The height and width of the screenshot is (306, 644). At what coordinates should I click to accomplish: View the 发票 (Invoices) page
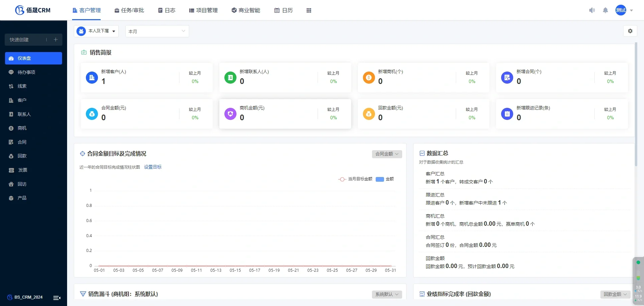22,170
